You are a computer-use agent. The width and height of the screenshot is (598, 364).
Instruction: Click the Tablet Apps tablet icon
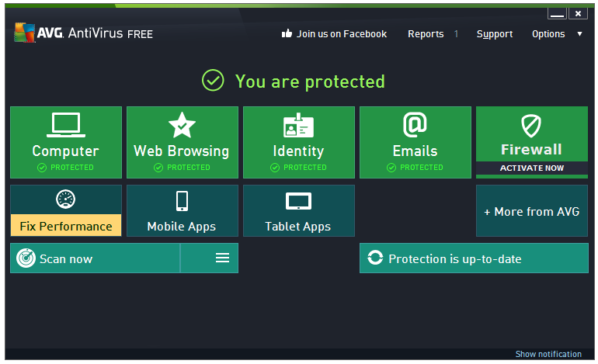click(299, 201)
